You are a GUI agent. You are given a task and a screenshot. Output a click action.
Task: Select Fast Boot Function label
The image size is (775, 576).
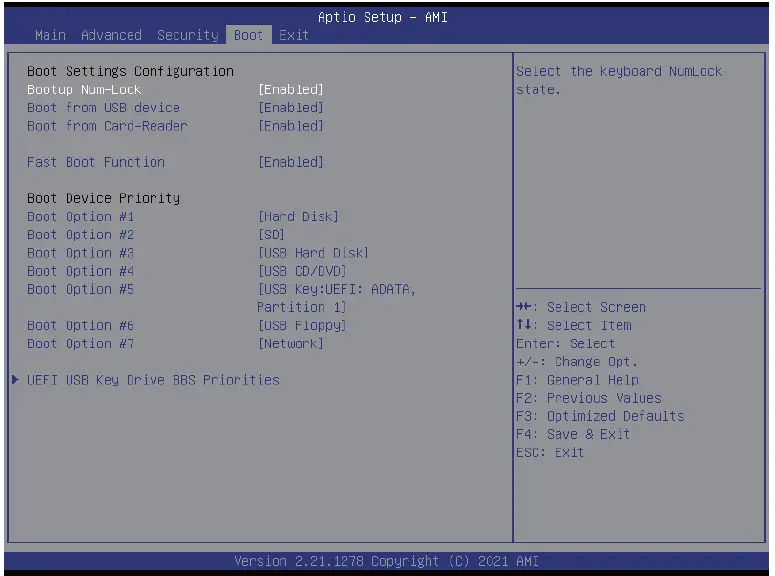[96, 162]
